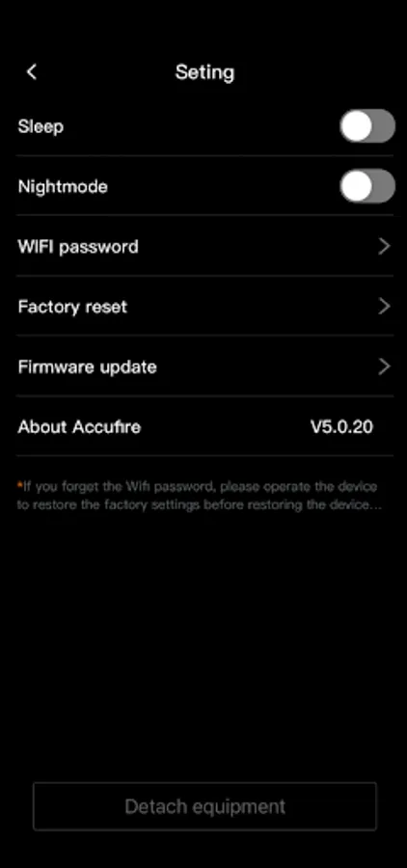The image size is (407, 868).
Task: Tap the chevron next to Factory reset
Action: click(384, 306)
